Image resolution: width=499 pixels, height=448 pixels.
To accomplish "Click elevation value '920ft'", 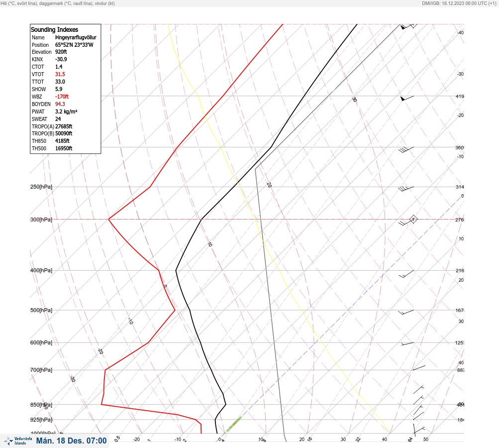I will [x=61, y=52].
